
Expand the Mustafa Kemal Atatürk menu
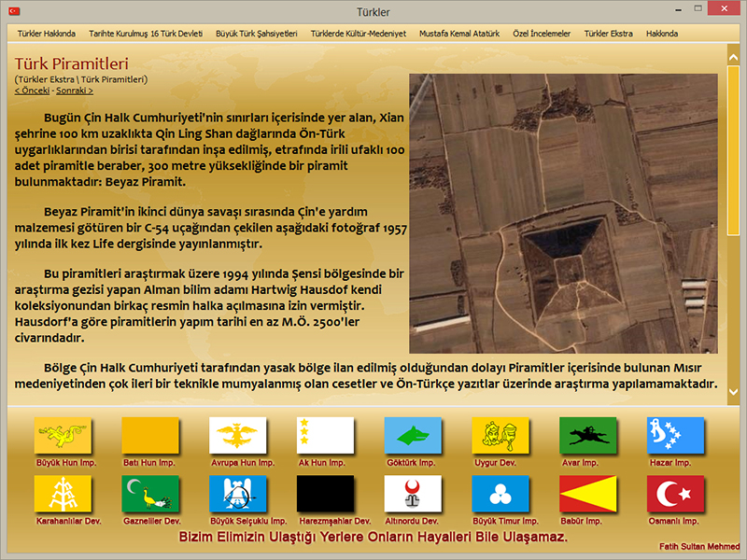459,34
